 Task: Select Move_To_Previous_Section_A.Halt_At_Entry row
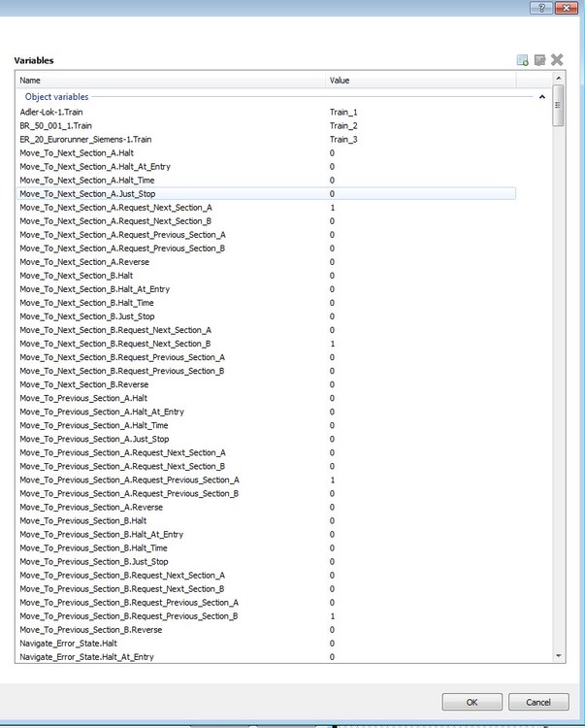(266, 412)
